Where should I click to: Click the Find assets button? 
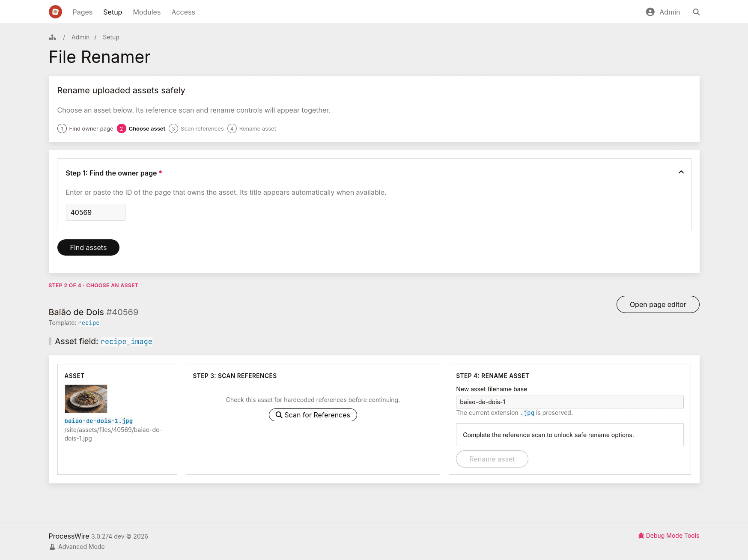pyautogui.click(x=88, y=247)
